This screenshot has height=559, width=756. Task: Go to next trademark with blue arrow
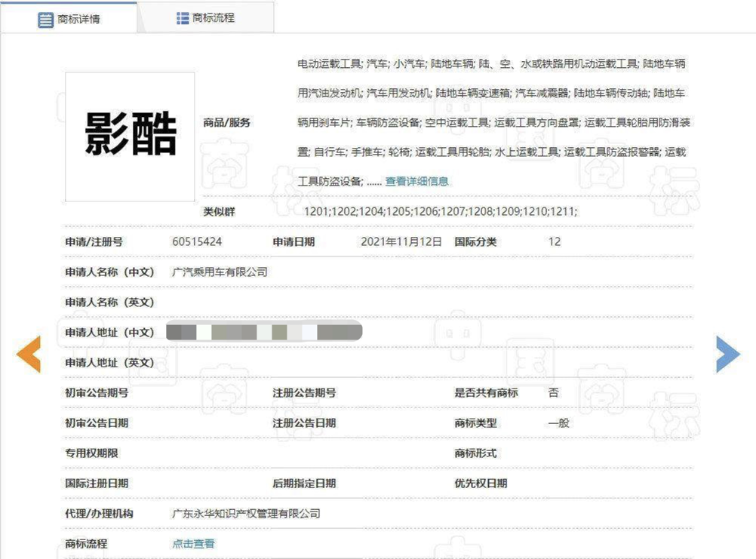coord(727,354)
